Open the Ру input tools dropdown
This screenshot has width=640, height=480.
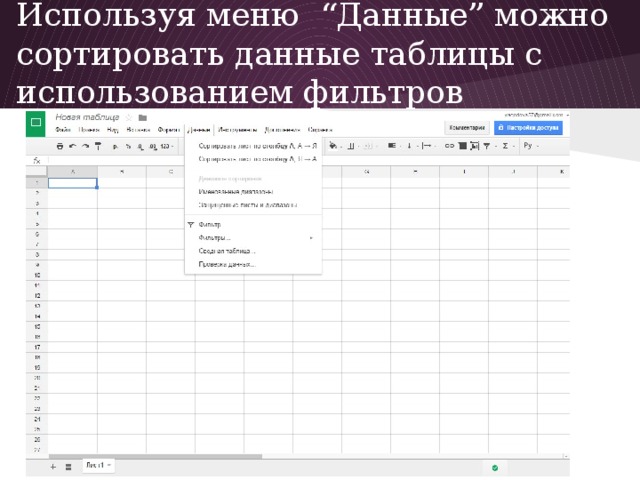(531, 146)
